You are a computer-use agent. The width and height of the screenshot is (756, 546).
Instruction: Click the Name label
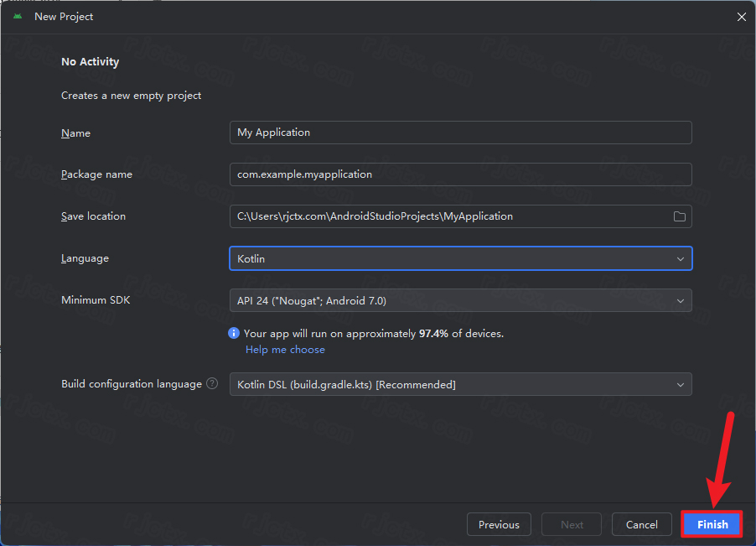[x=75, y=133]
